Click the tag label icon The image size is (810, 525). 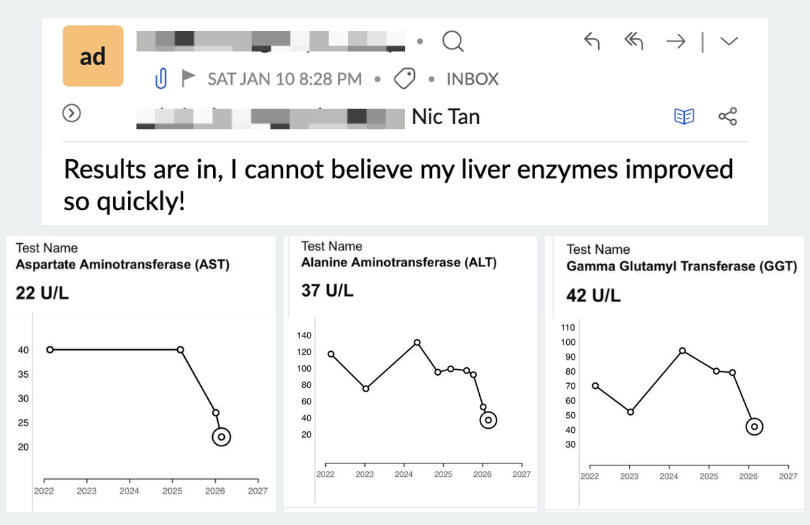405,78
